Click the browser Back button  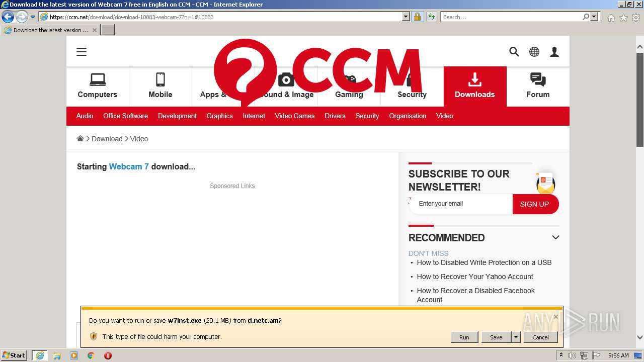(x=8, y=17)
